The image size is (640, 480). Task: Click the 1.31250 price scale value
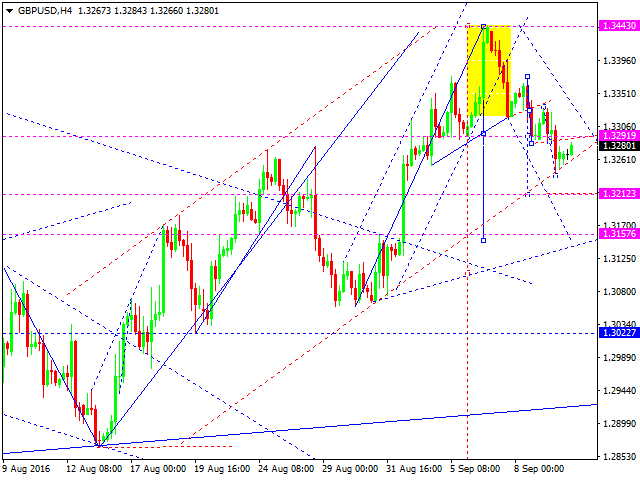click(620, 258)
